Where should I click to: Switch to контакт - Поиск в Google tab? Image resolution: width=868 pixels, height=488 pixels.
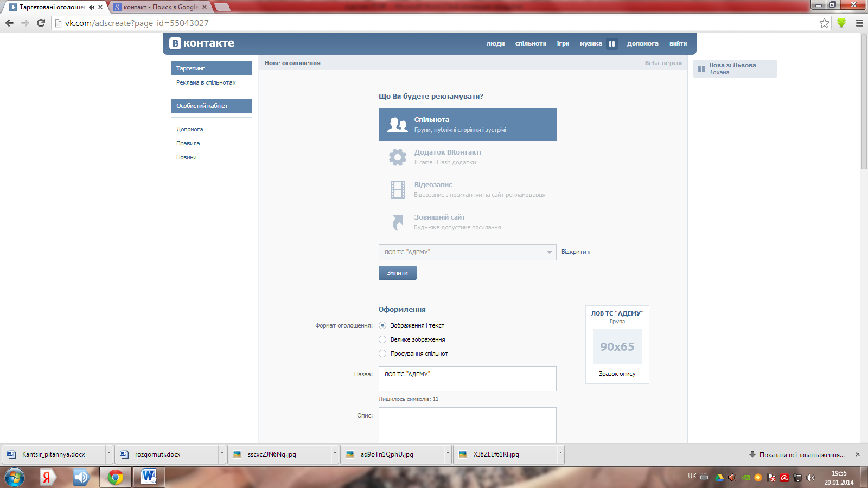point(161,7)
